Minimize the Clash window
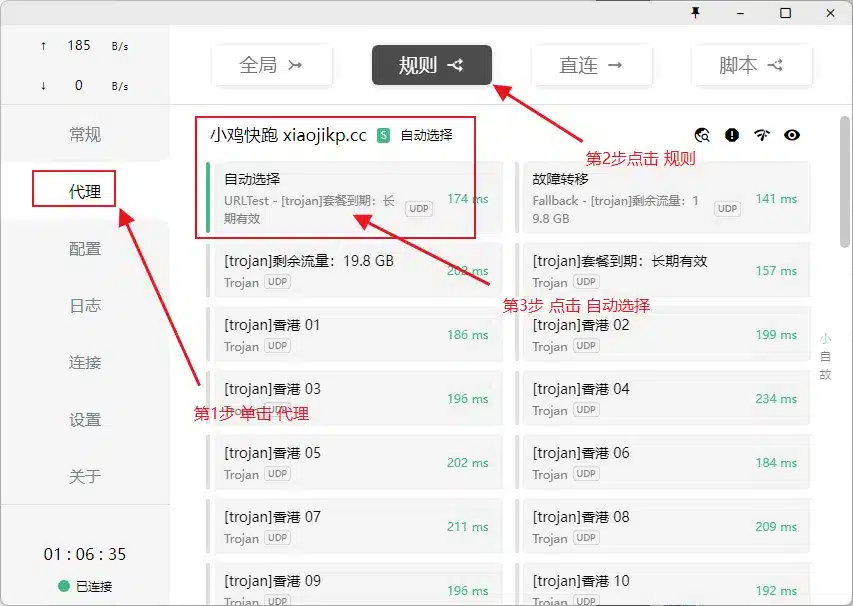This screenshot has width=853, height=606. [740, 13]
